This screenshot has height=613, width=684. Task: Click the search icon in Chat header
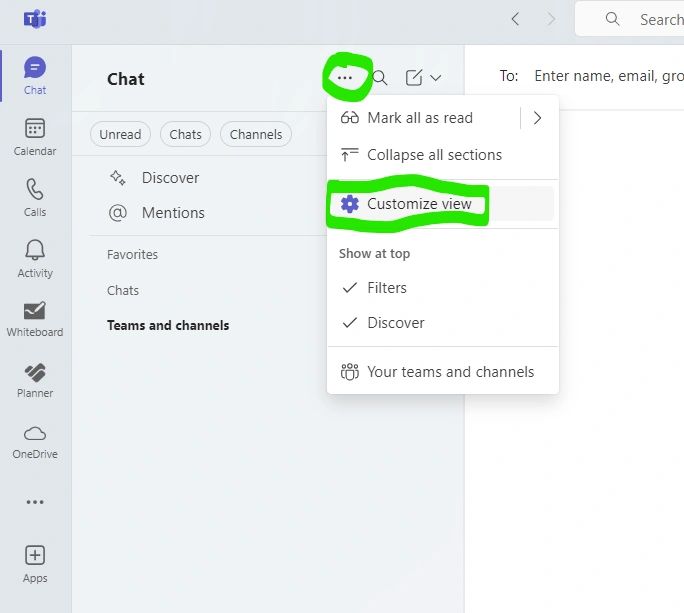pyautogui.click(x=380, y=78)
